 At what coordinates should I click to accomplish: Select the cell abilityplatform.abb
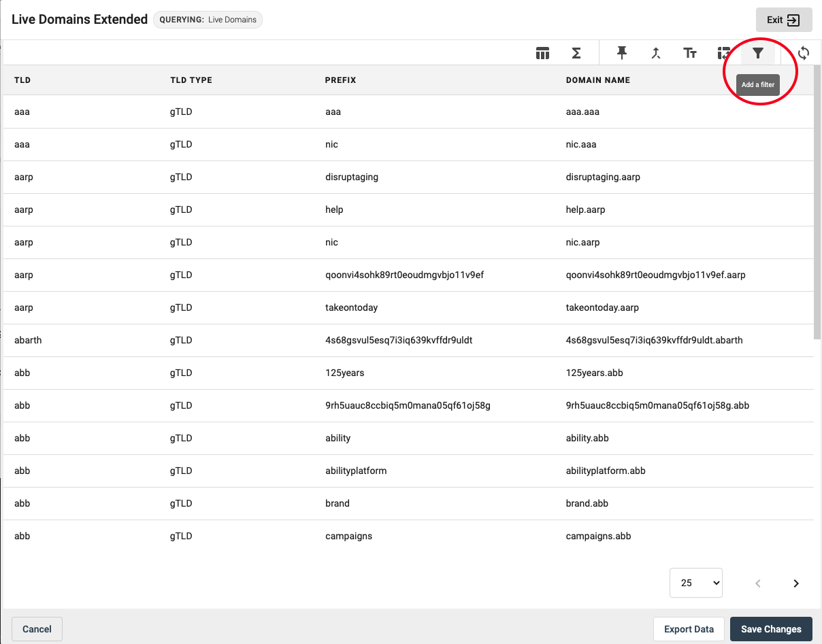point(606,471)
